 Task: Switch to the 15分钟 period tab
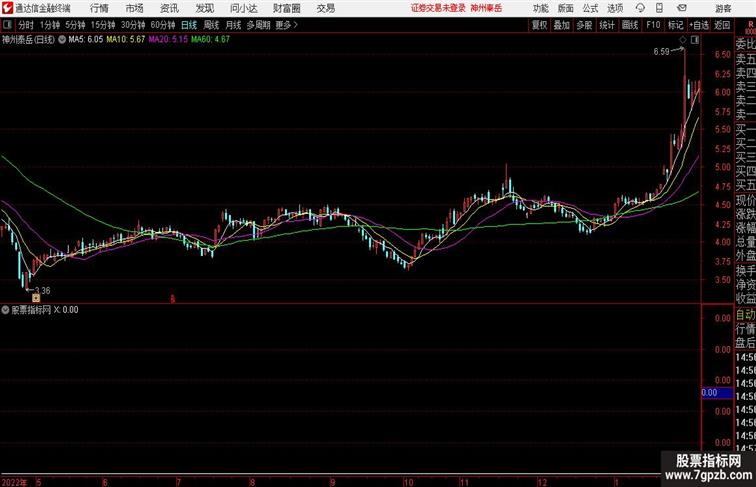tap(103, 25)
